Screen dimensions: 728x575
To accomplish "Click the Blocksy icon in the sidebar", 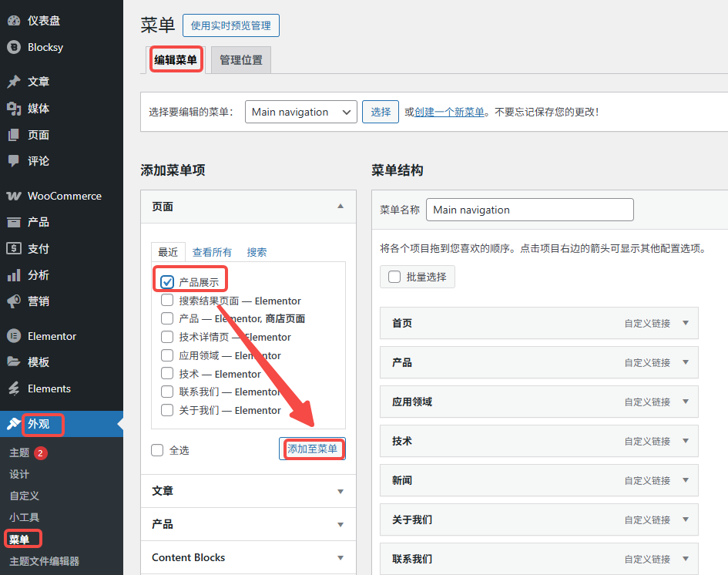I will point(15,47).
